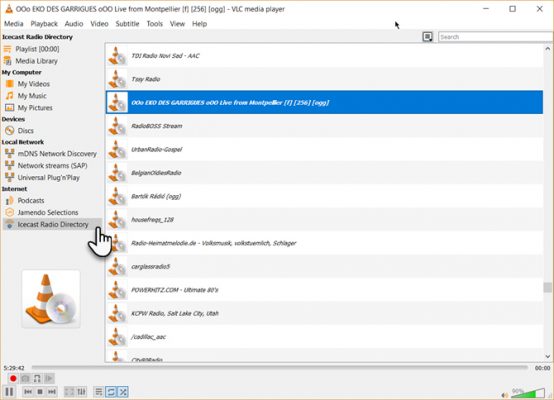Select Network streams (SAP)

(x=52, y=165)
